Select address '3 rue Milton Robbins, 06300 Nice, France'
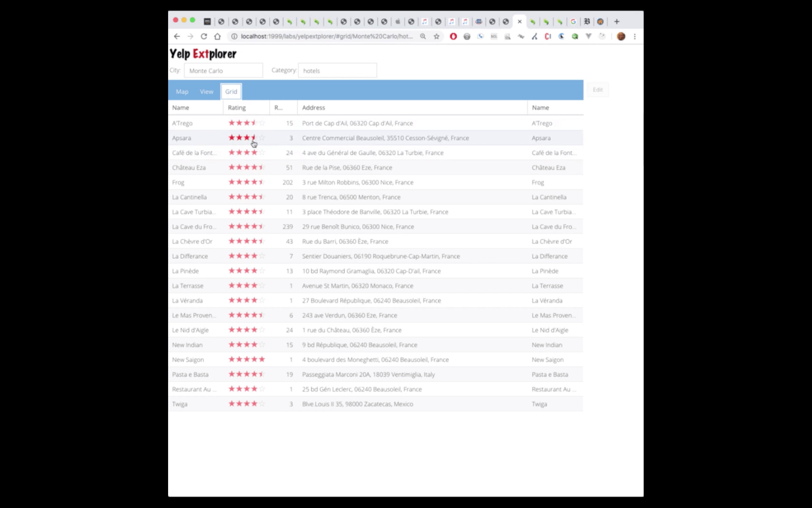 (358, 183)
